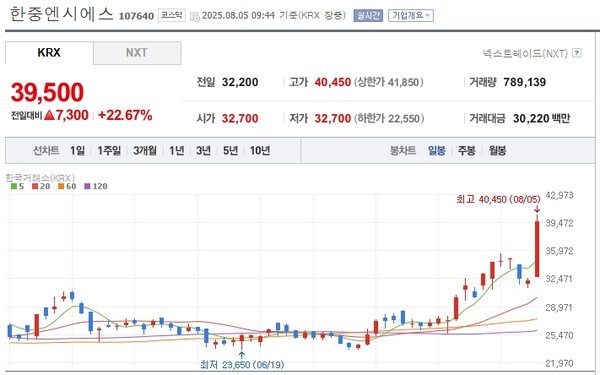Screen dimensions: 600x375
Task: Click the 거래량 value 789,139
Action: pyautogui.click(x=525, y=82)
